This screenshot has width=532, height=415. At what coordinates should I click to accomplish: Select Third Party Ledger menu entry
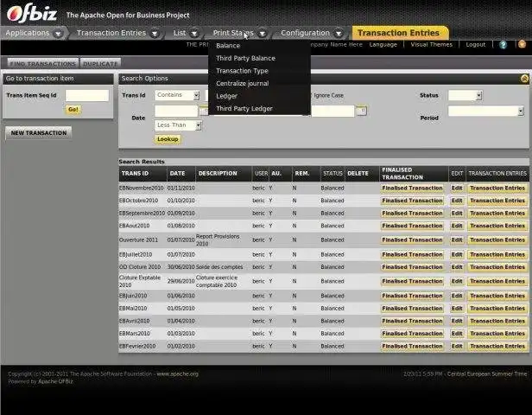pyautogui.click(x=244, y=108)
